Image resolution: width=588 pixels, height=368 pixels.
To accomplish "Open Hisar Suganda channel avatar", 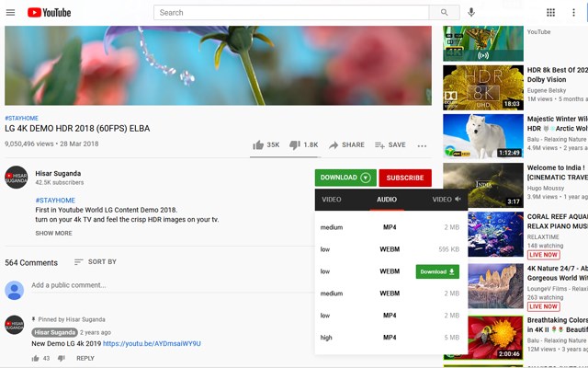I will pyautogui.click(x=17, y=178).
